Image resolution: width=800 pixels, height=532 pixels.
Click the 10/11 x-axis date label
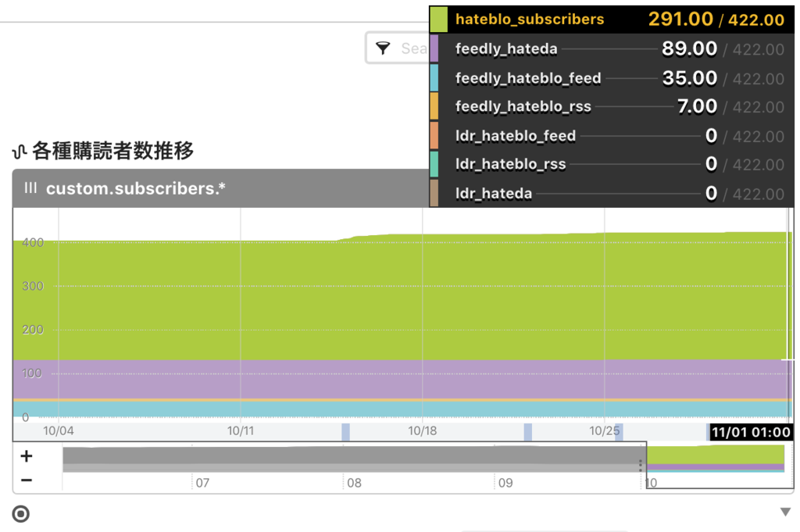click(241, 431)
